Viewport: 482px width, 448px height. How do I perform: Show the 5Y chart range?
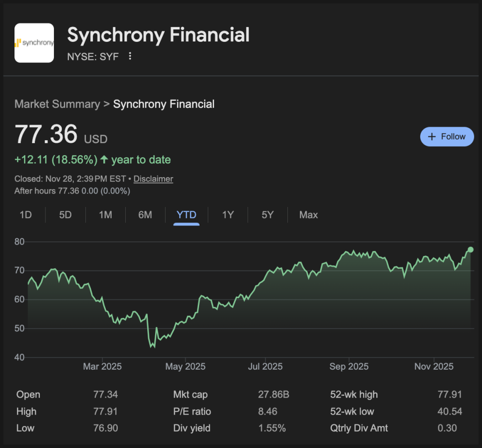268,215
